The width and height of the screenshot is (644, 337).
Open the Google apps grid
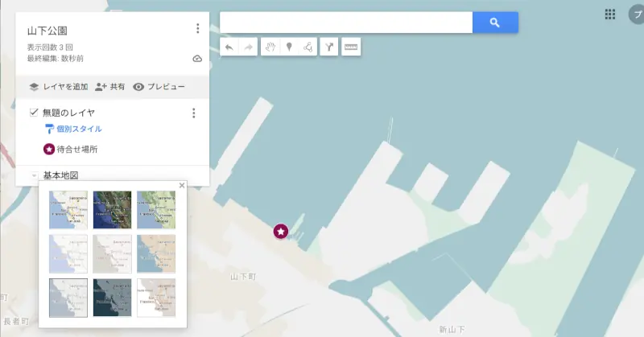[x=610, y=14]
